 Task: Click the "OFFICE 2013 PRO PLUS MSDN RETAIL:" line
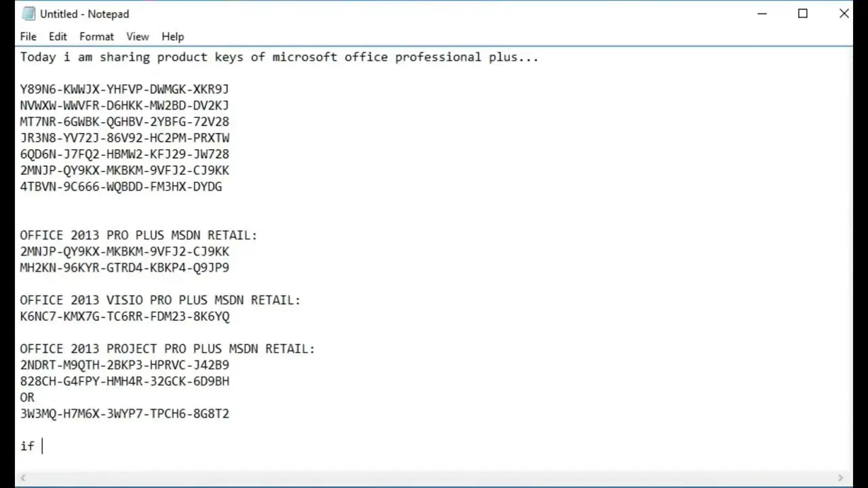tap(138, 235)
